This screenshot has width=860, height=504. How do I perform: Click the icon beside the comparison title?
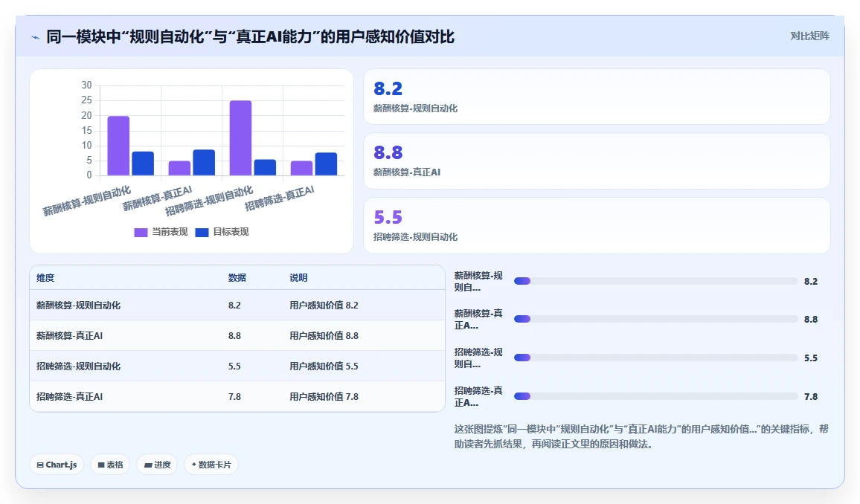(x=36, y=37)
